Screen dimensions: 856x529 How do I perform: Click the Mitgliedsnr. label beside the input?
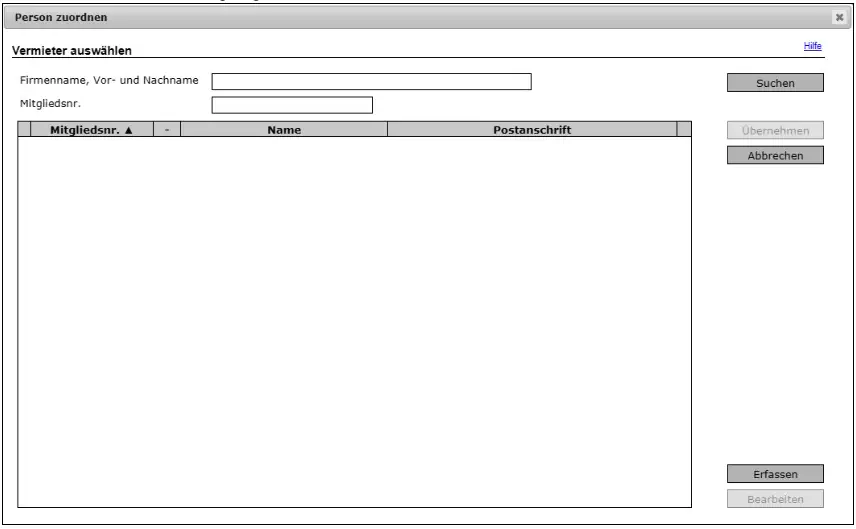click(x=48, y=102)
